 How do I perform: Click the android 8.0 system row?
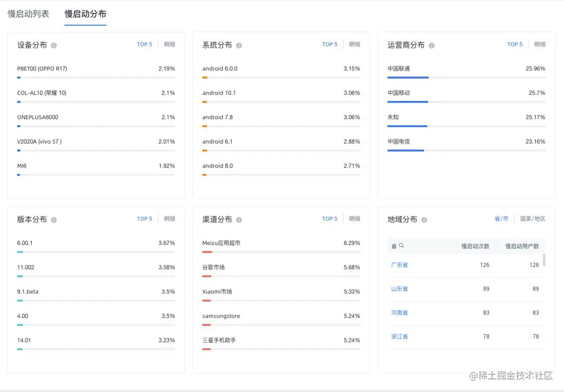click(281, 169)
